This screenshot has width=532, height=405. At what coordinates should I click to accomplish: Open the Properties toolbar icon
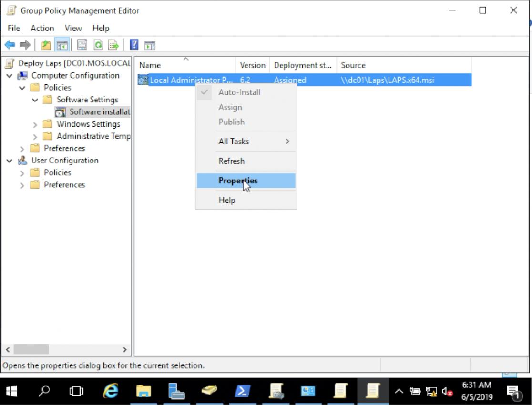(82, 45)
